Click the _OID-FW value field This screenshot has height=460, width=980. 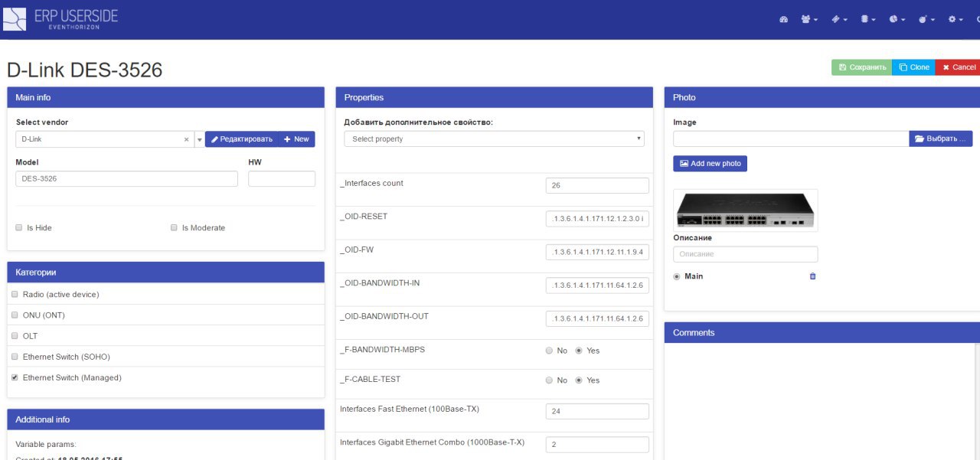(x=597, y=252)
